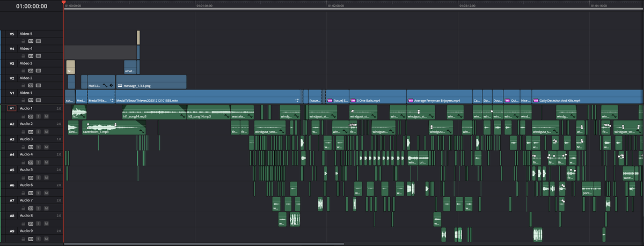Image resolution: width=644 pixels, height=246 pixels.
Task: Mute the Audio 2 track
Action: (46, 131)
